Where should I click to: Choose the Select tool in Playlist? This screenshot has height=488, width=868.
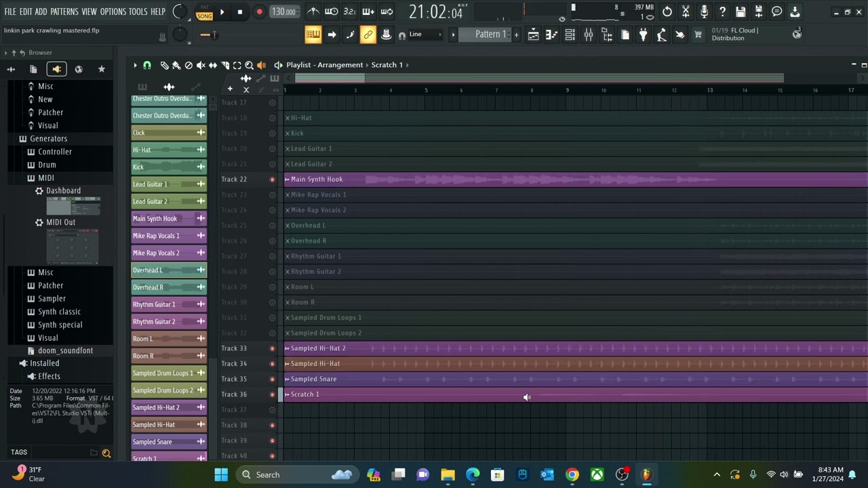tap(237, 65)
